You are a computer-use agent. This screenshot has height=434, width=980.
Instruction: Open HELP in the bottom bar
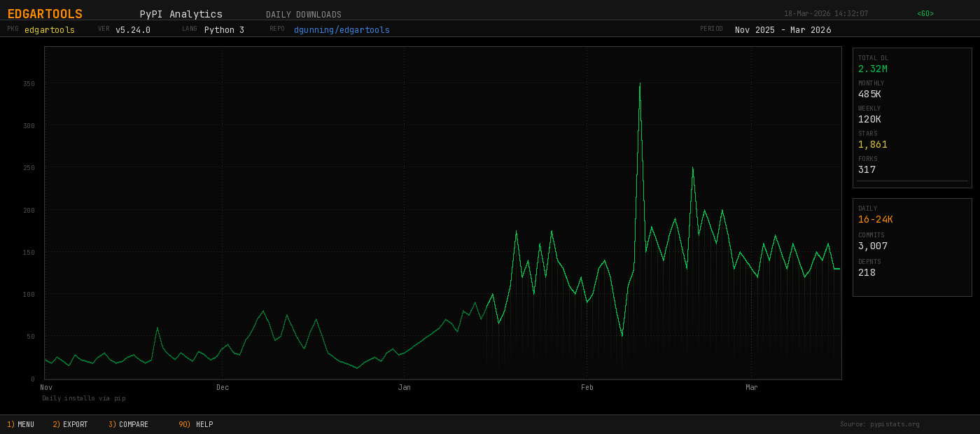[x=196, y=424]
